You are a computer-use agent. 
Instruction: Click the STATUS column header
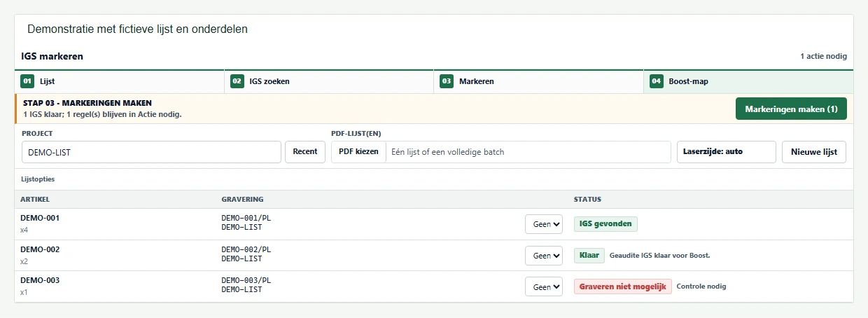[x=587, y=200]
